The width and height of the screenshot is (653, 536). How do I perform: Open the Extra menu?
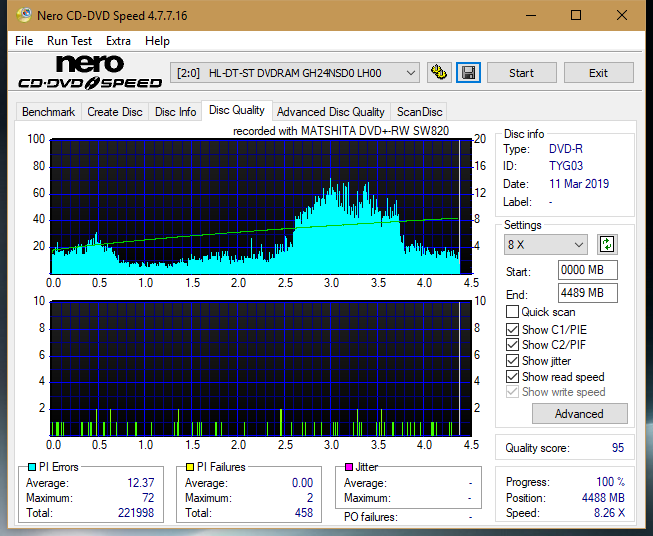coord(118,41)
